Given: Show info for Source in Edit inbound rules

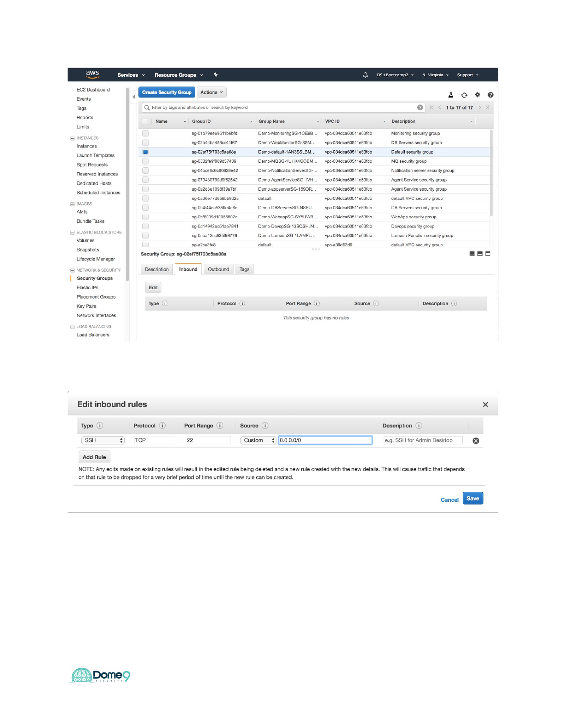Looking at the screenshot, I should click(265, 426).
